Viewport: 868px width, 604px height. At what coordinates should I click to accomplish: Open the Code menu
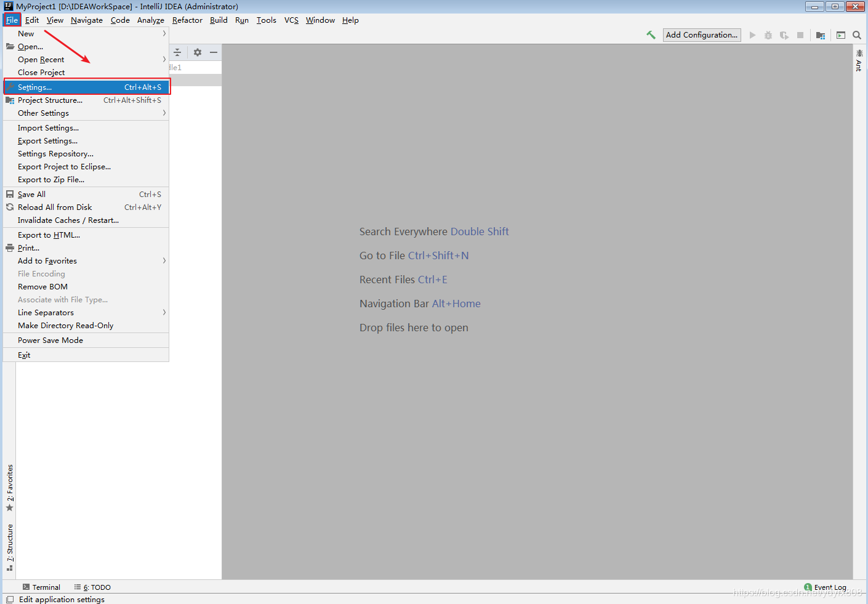point(120,20)
